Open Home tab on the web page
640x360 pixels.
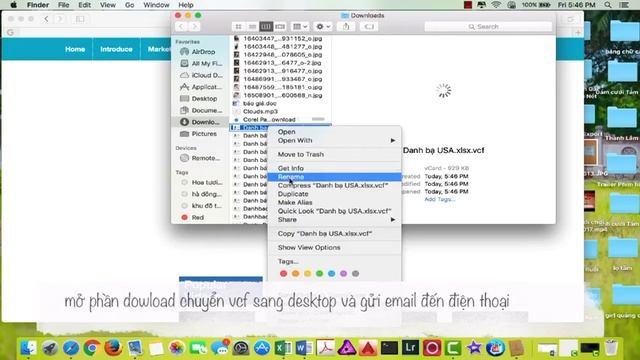[75, 49]
